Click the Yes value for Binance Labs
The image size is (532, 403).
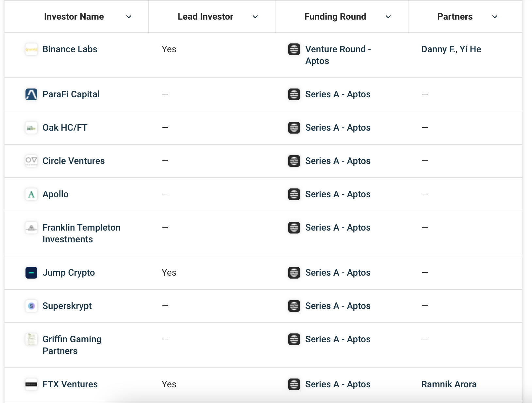point(169,49)
